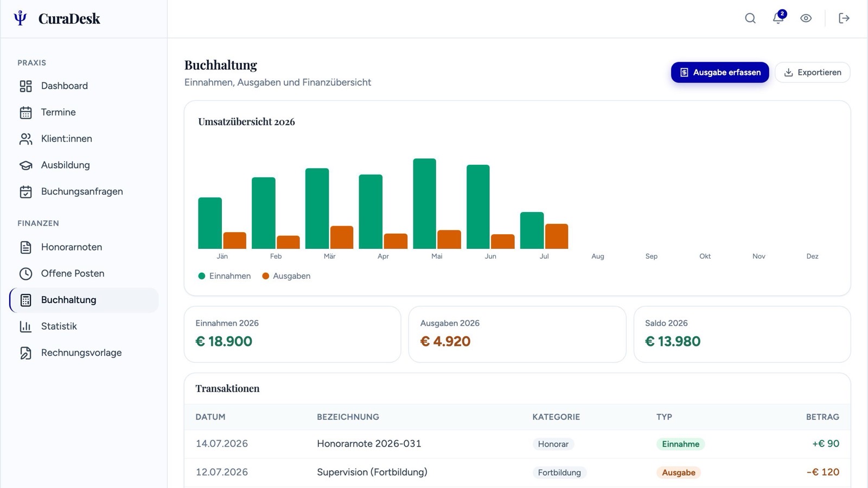868x488 pixels.
Task: Click the green Einnahmen bar for Mai
Action: coord(424,204)
